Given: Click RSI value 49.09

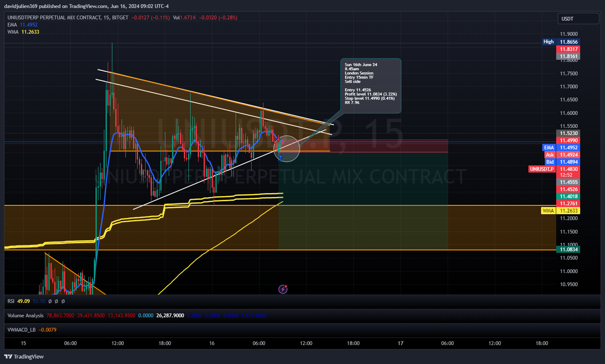Looking at the screenshot, I should tap(24, 301).
